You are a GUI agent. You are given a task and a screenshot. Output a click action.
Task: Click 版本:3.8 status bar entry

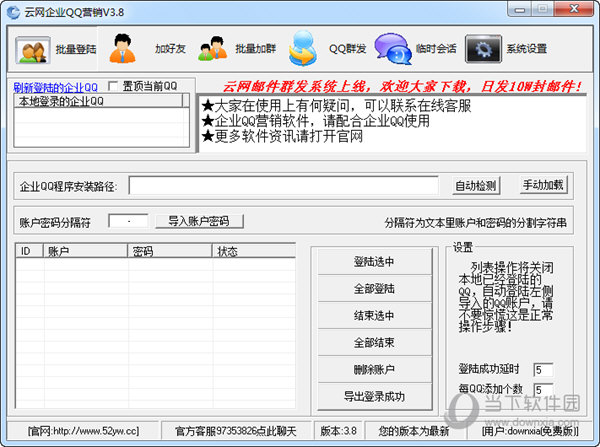(x=338, y=431)
